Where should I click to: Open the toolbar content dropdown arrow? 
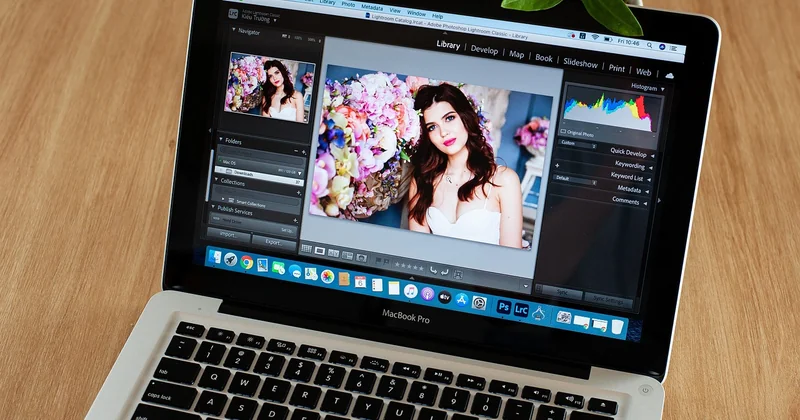pyautogui.click(x=525, y=286)
